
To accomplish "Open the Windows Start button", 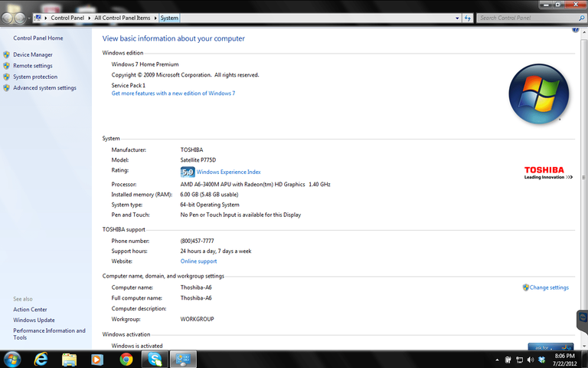I will (x=12, y=360).
